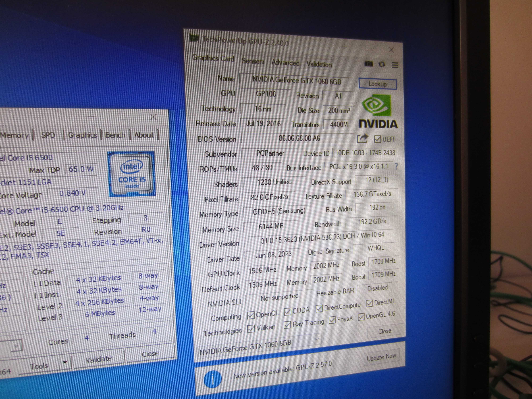Viewport: 532px width, 399px height.
Task: Click the GPU-Z screenshot camera icon
Action: point(368,64)
